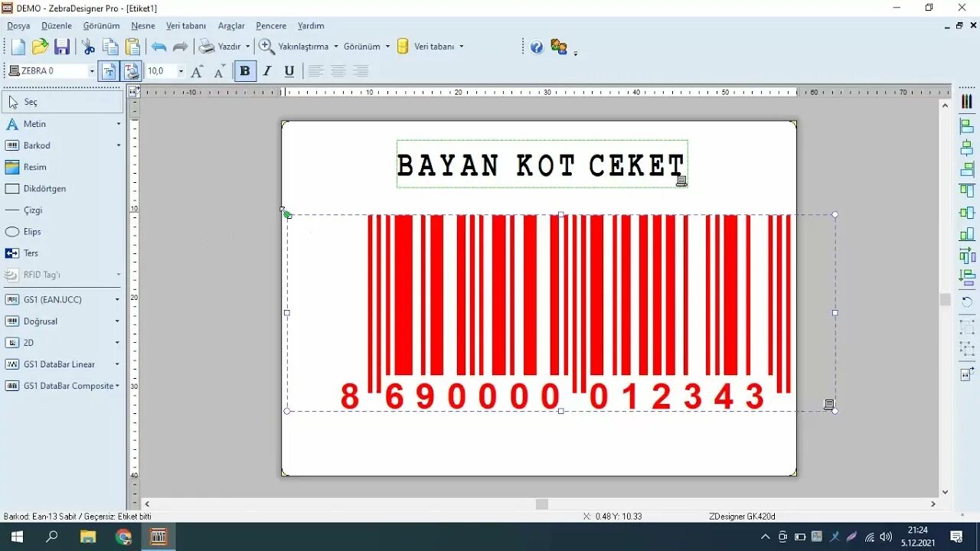Decrease the font size with small A icon
Image resolution: width=980 pixels, height=551 pixels.
220,72
